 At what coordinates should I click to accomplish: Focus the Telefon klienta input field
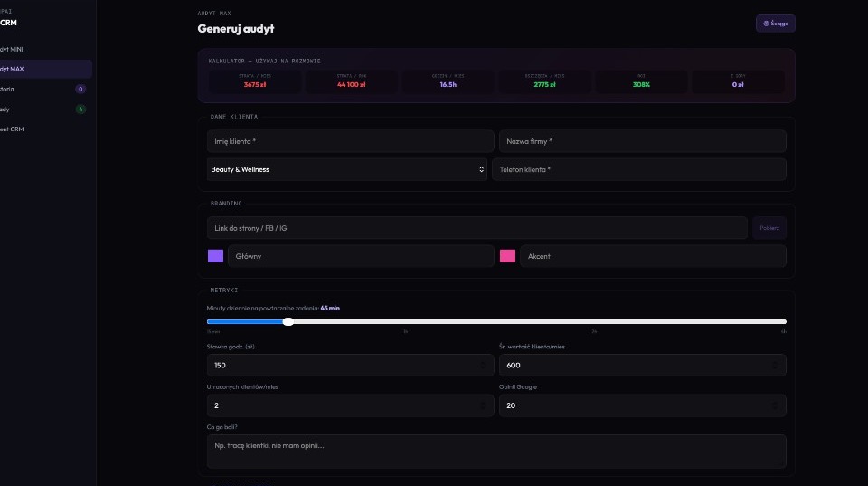tap(639, 169)
